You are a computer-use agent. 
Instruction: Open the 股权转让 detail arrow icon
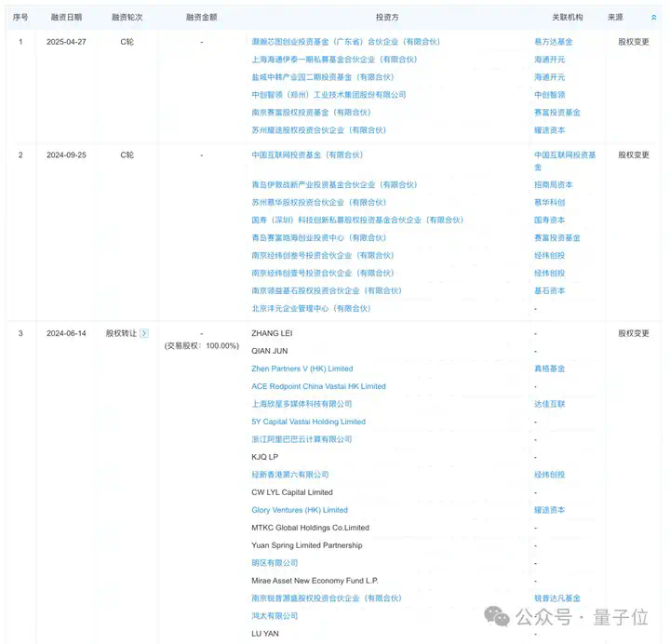(144, 333)
